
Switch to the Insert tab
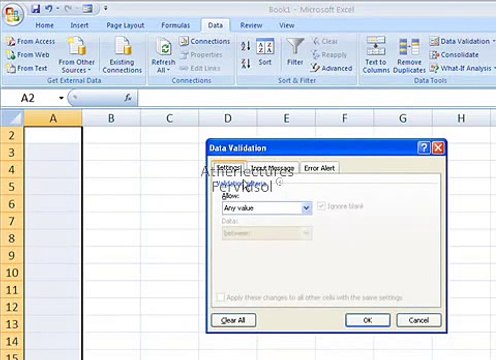[x=79, y=25]
